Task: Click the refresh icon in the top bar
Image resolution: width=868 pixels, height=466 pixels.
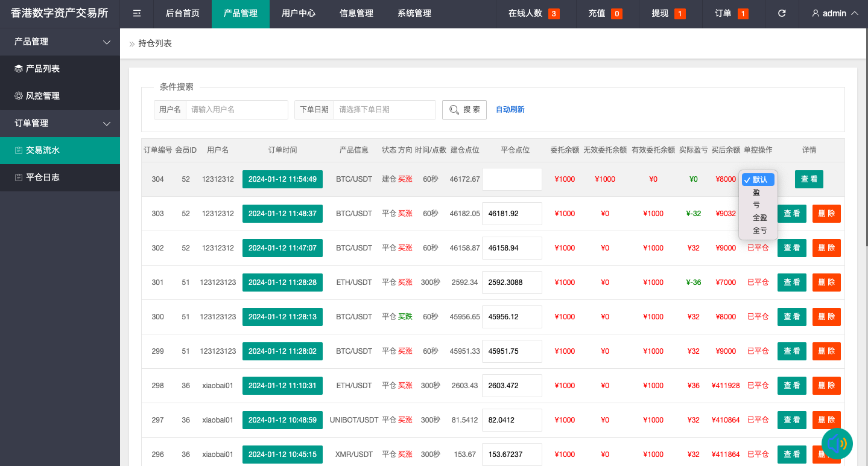Action: click(x=781, y=13)
